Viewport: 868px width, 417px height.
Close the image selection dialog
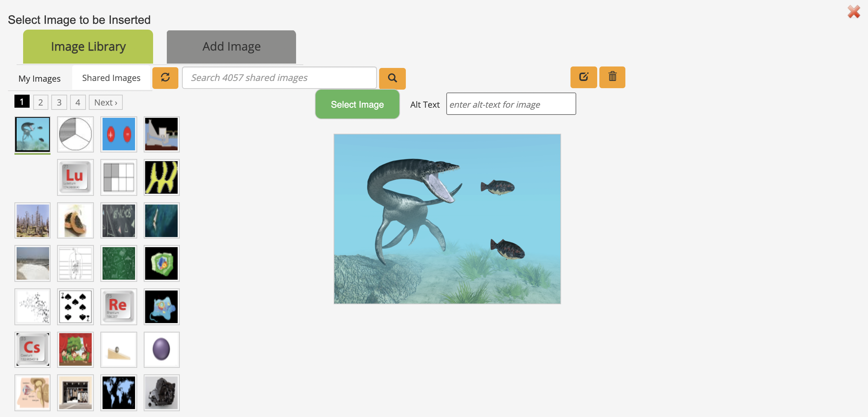[854, 12]
